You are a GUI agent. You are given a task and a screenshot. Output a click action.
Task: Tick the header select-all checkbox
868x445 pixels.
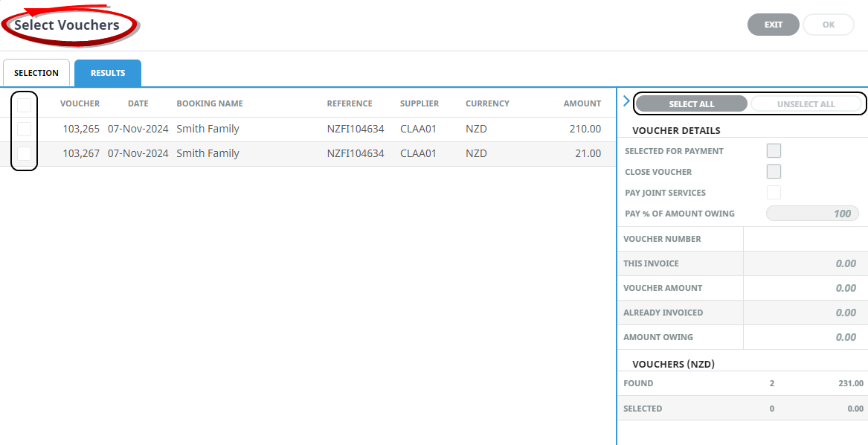click(25, 105)
